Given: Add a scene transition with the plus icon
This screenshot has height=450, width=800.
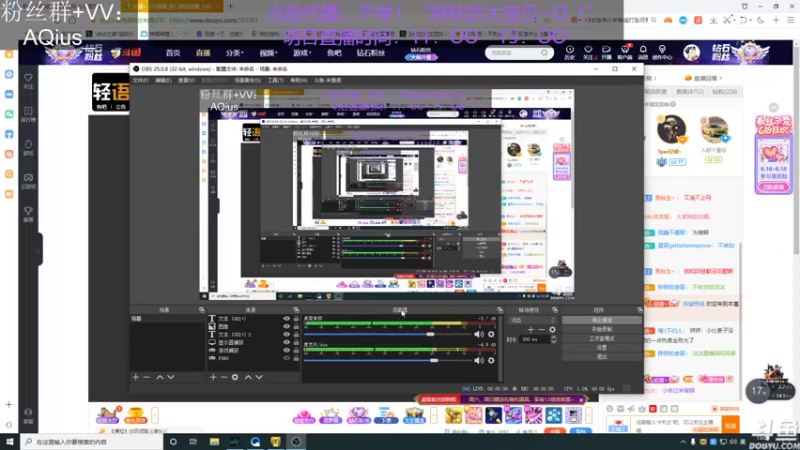Looking at the screenshot, I should click(531, 330).
